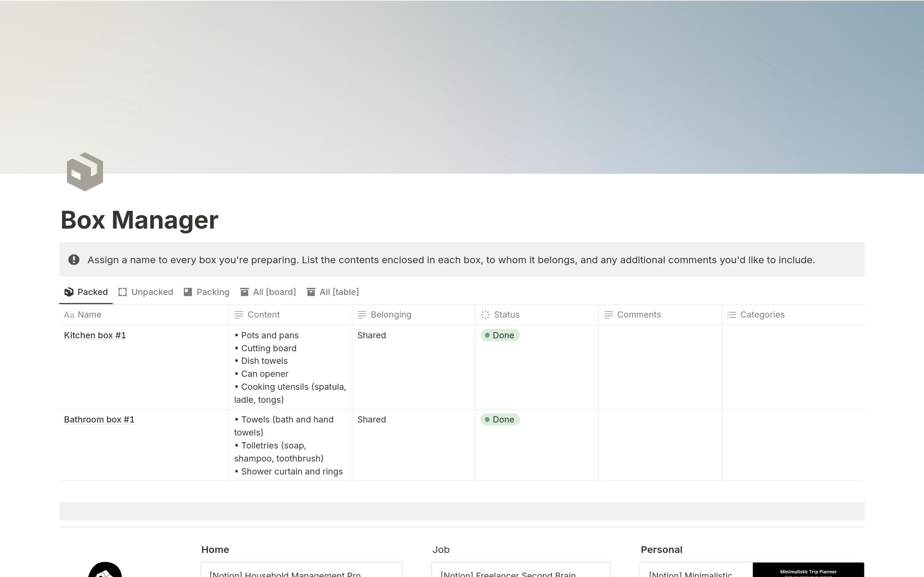Image resolution: width=924 pixels, height=577 pixels.
Task: Expand the All board view
Action: pos(268,292)
